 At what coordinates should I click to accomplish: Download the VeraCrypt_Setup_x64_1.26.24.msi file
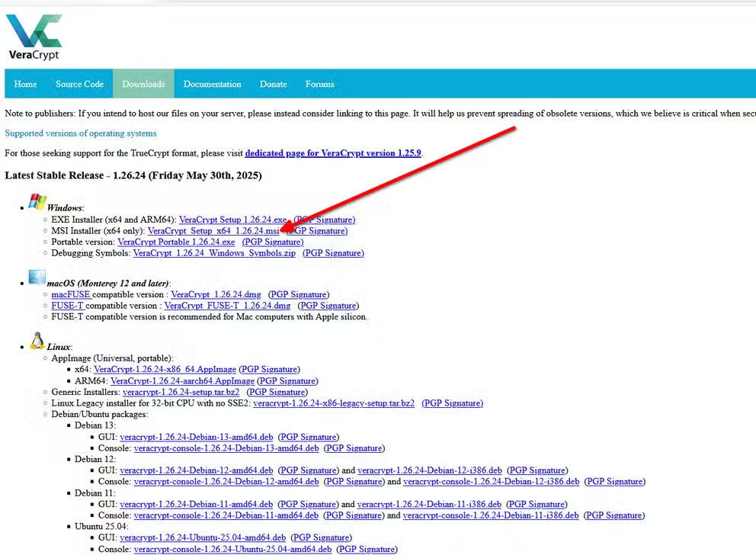[x=213, y=231]
